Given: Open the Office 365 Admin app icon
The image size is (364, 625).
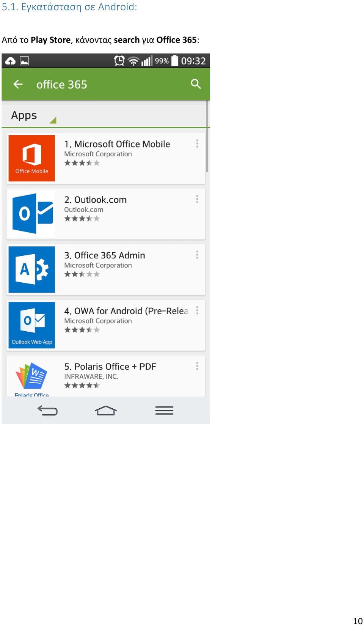Looking at the screenshot, I should [x=31, y=269].
